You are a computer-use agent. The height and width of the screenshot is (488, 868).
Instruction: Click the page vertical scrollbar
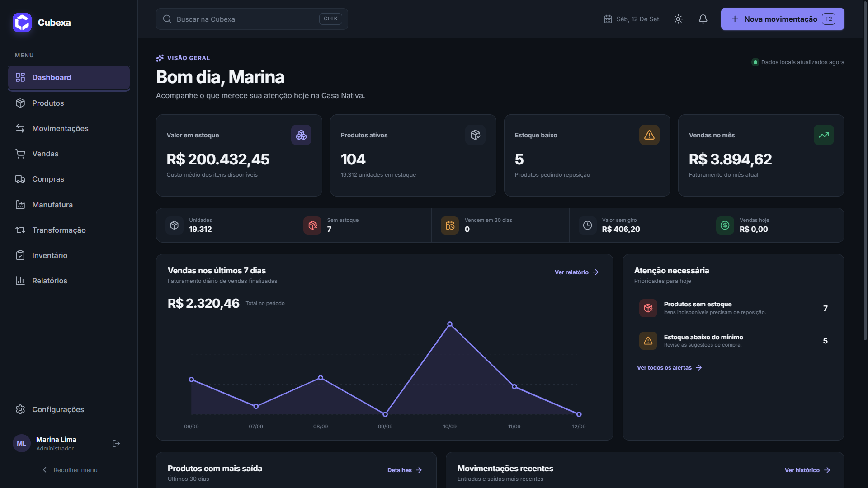(x=865, y=171)
